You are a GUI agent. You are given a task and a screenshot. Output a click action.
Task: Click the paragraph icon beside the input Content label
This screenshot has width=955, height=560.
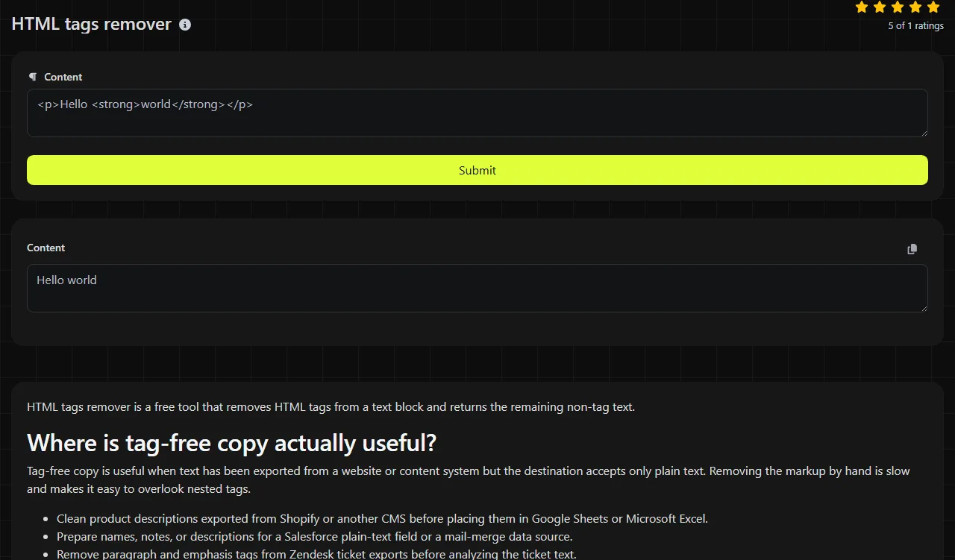(33, 77)
